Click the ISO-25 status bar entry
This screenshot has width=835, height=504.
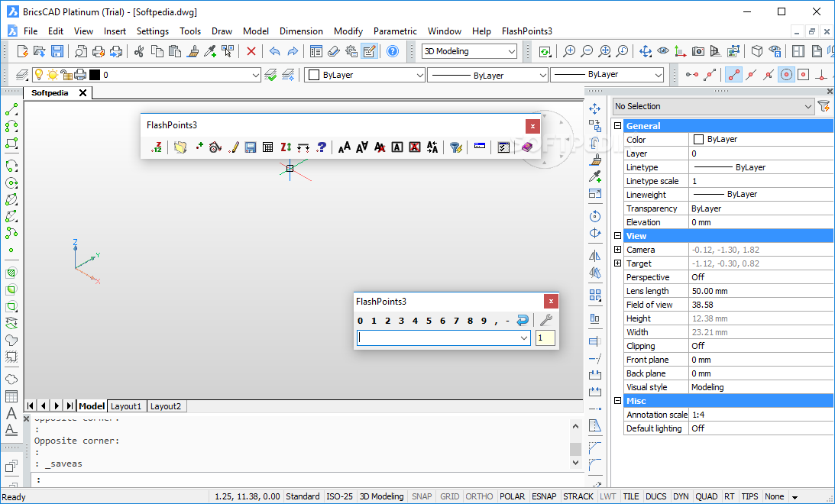[340, 496]
